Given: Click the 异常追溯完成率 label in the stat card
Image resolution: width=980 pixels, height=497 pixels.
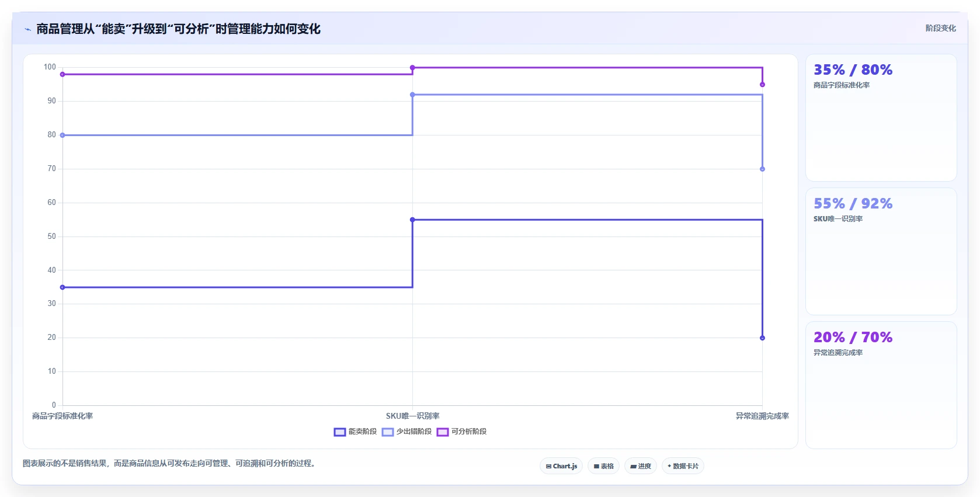Looking at the screenshot, I should [x=838, y=353].
